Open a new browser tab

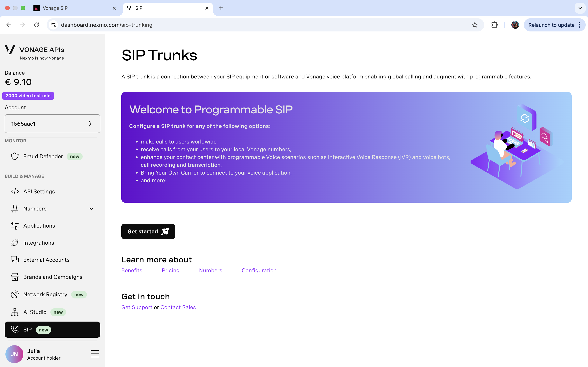point(221,8)
